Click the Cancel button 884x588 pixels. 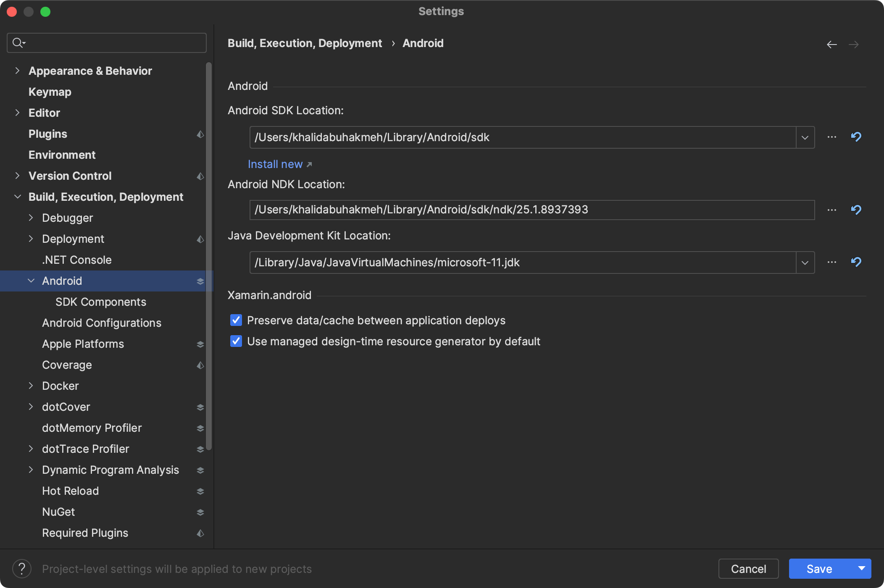748,569
